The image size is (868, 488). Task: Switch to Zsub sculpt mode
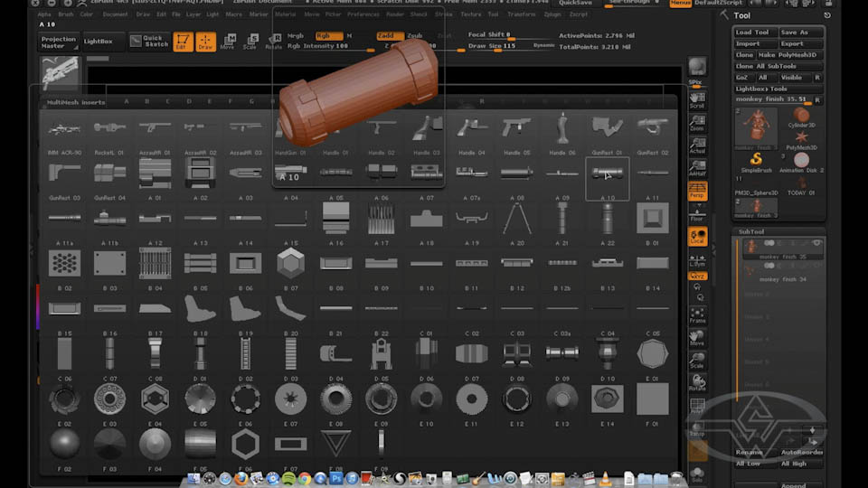[415, 35]
